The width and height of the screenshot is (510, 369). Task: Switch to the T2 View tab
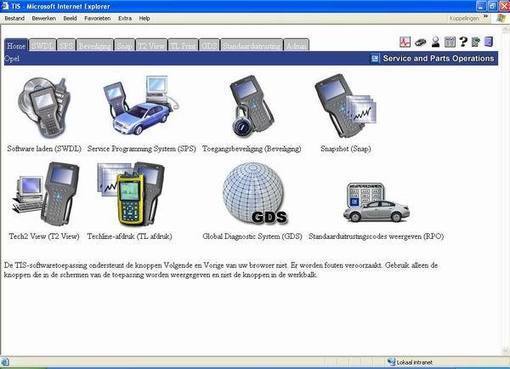click(151, 45)
